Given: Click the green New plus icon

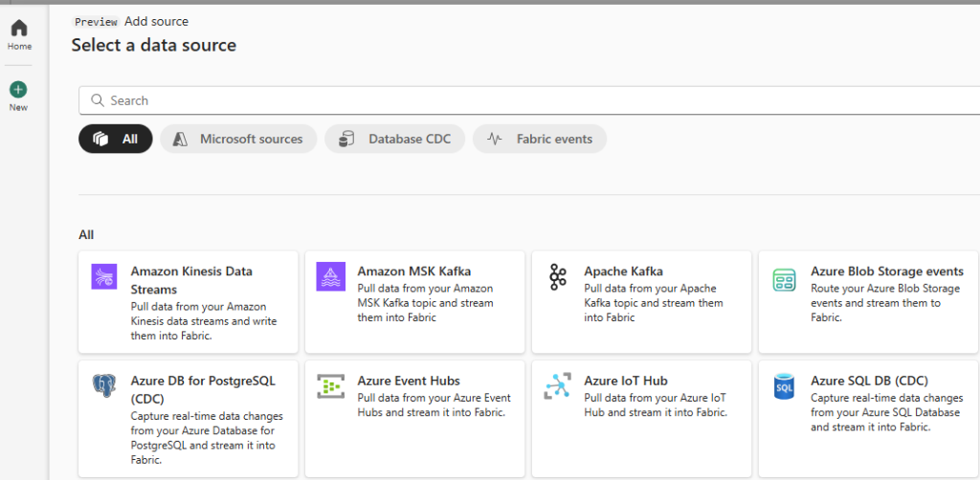Looking at the screenshot, I should point(18,89).
